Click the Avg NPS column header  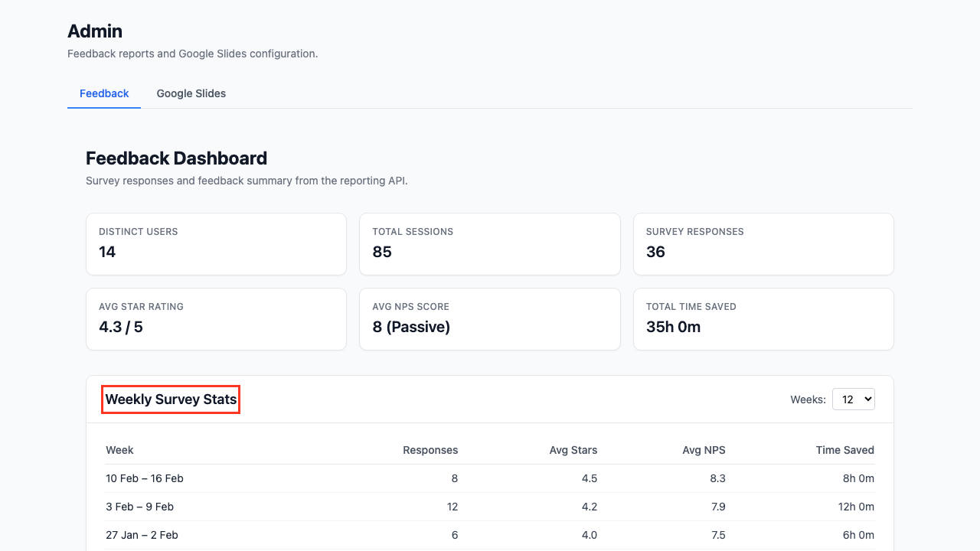tap(704, 450)
